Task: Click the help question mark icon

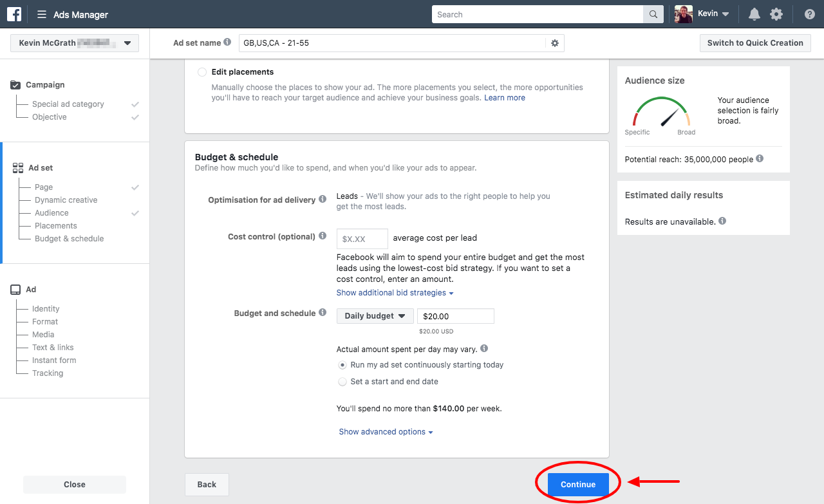Action: click(x=809, y=15)
